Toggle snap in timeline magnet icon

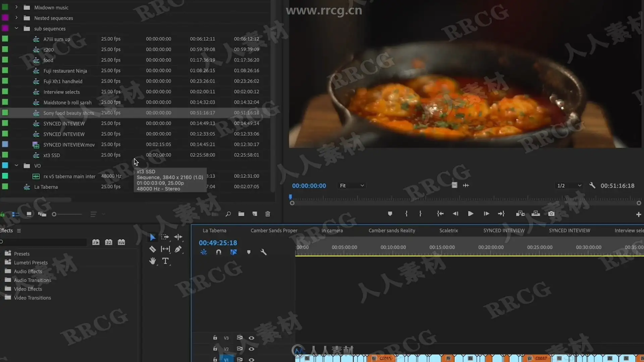pos(219,252)
